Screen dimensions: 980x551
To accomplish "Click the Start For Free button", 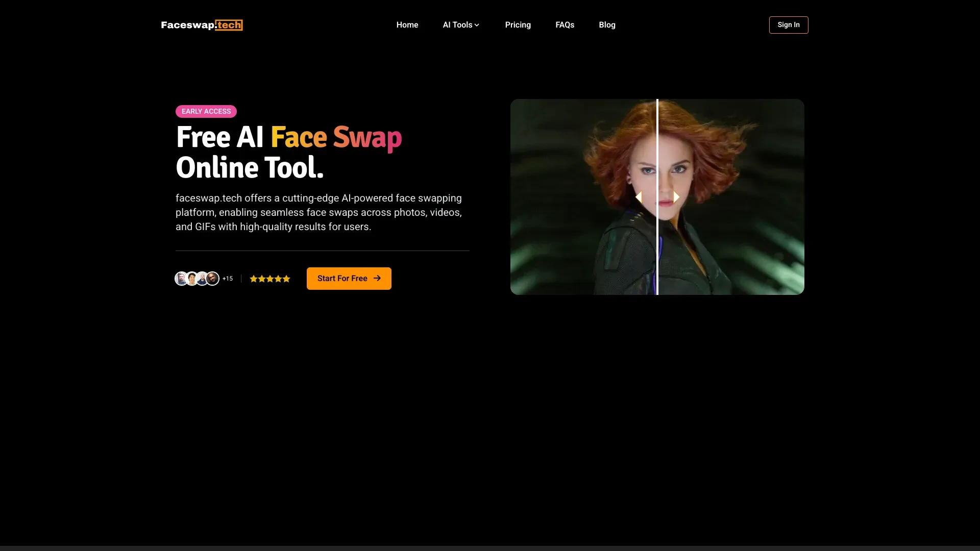I will [349, 278].
